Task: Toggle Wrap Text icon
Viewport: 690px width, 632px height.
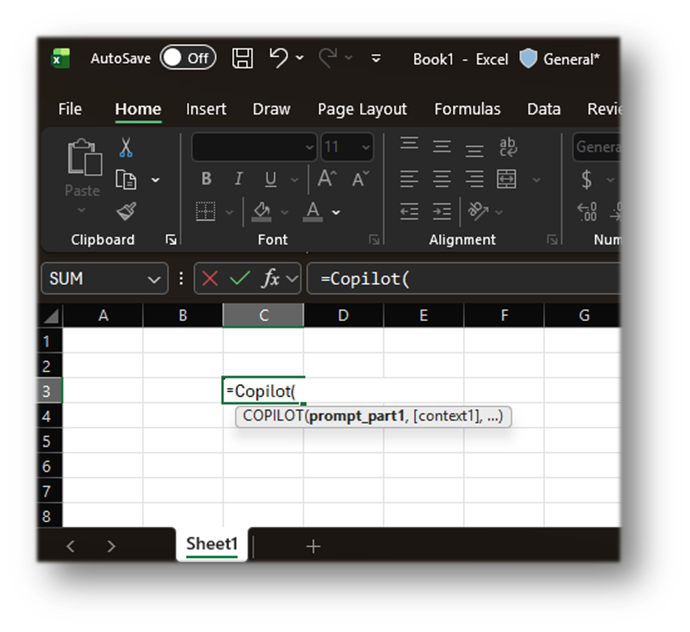Action: click(x=508, y=147)
